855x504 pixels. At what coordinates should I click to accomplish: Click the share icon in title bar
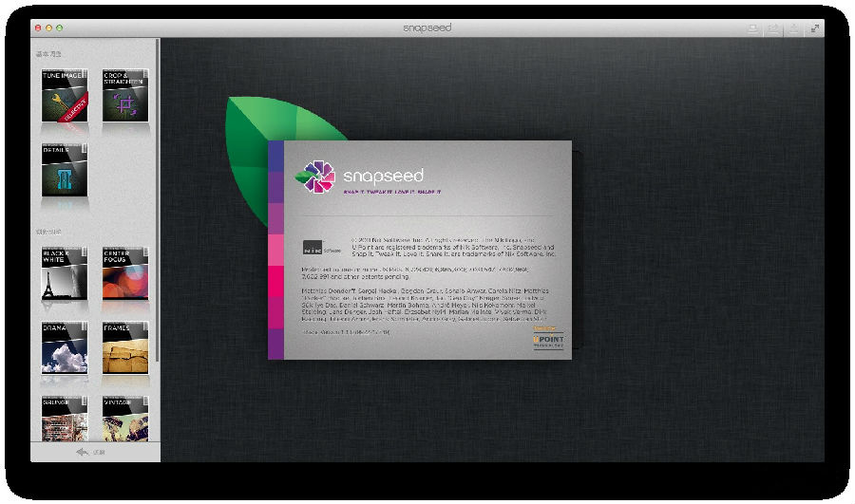click(x=794, y=28)
